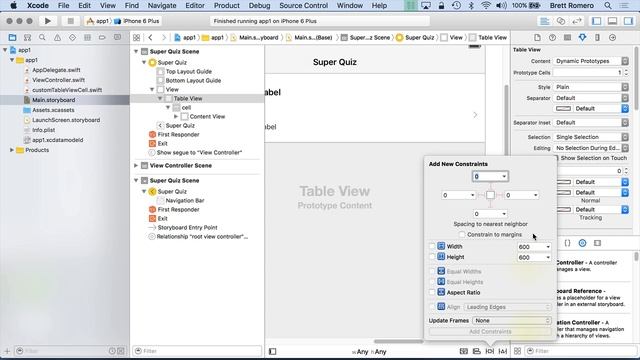
Task: Open Assets.xcassets in navigator
Action: [53, 110]
